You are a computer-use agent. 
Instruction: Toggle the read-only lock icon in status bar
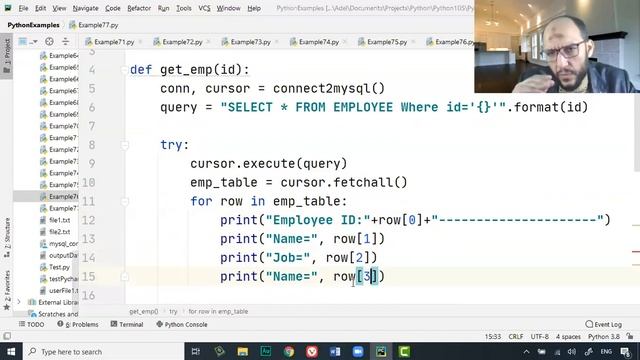[x=630, y=337]
